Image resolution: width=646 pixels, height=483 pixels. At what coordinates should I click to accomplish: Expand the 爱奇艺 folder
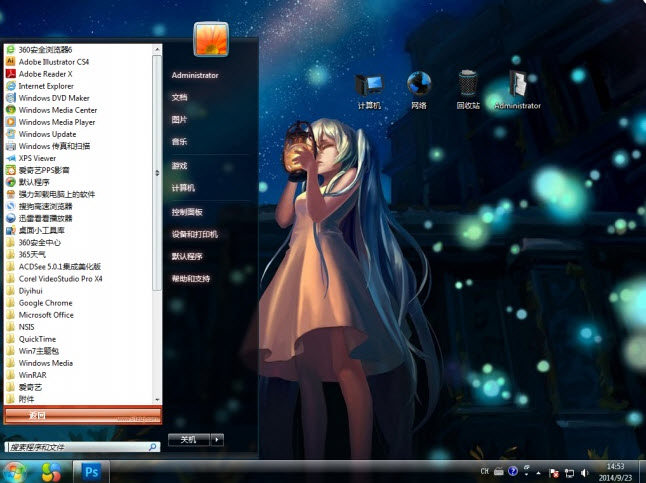click(24, 387)
